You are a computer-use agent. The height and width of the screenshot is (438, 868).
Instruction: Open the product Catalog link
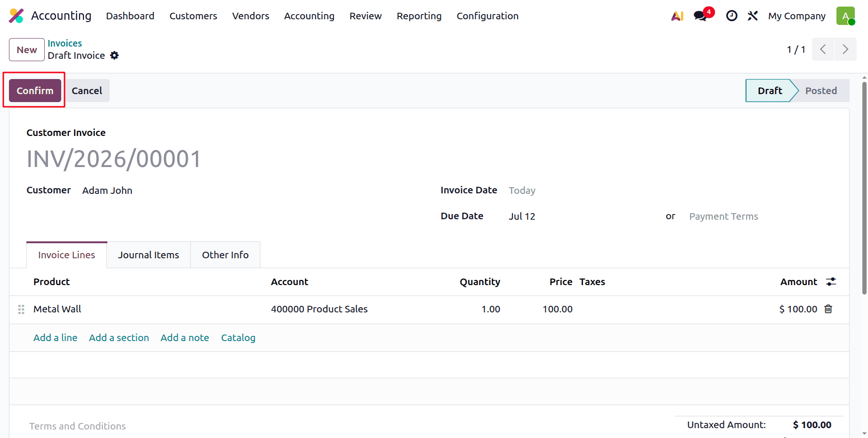pos(238,338)
